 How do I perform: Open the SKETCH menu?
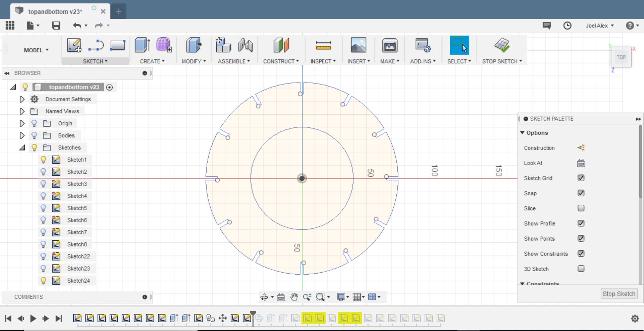pos(95,61)
